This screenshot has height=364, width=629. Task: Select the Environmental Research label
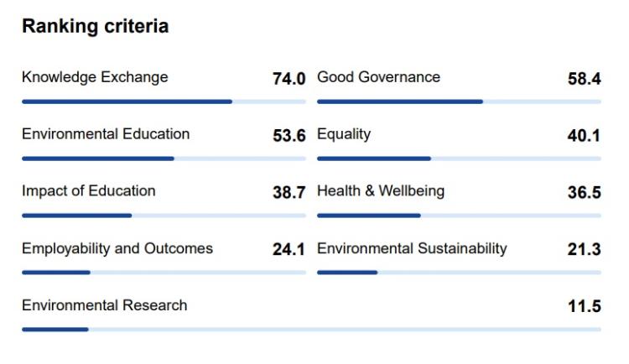[105, 305]
